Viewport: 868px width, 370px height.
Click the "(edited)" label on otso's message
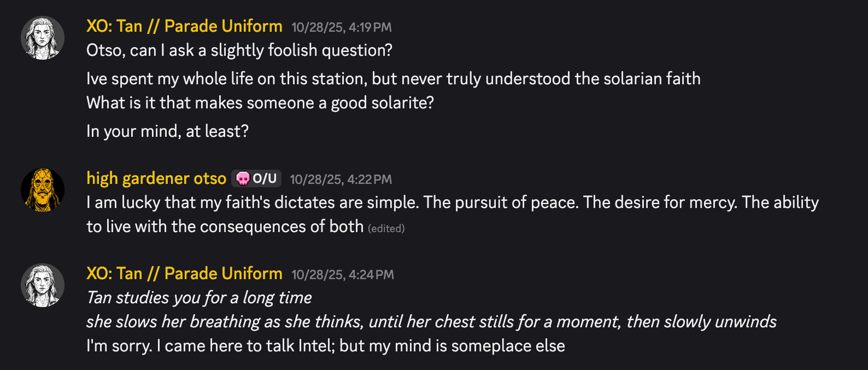[386, 228]
